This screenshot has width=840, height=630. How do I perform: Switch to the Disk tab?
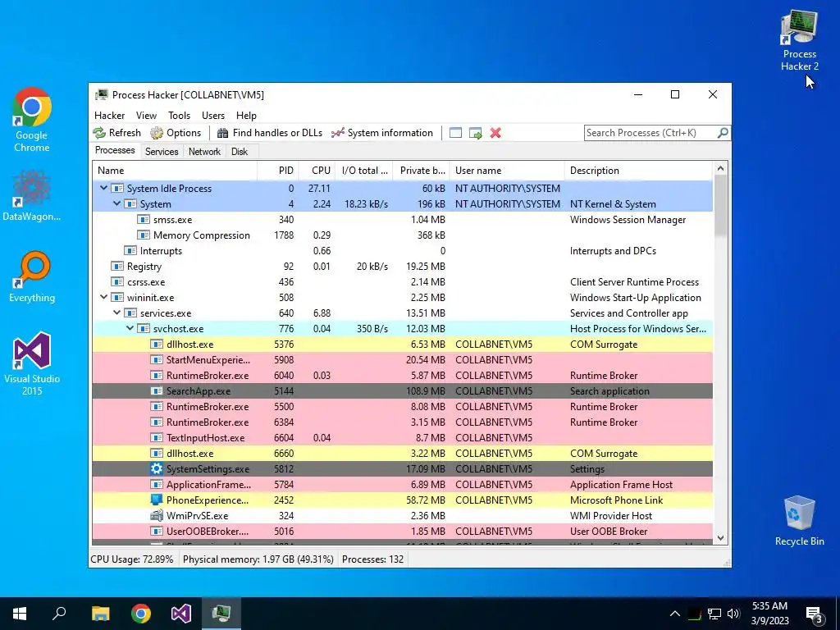(x=240, y=152)
